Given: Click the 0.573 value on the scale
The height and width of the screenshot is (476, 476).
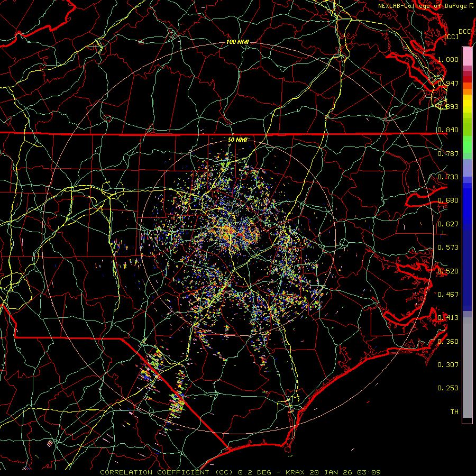Looking at the screenshot, I should click(448, 247).
